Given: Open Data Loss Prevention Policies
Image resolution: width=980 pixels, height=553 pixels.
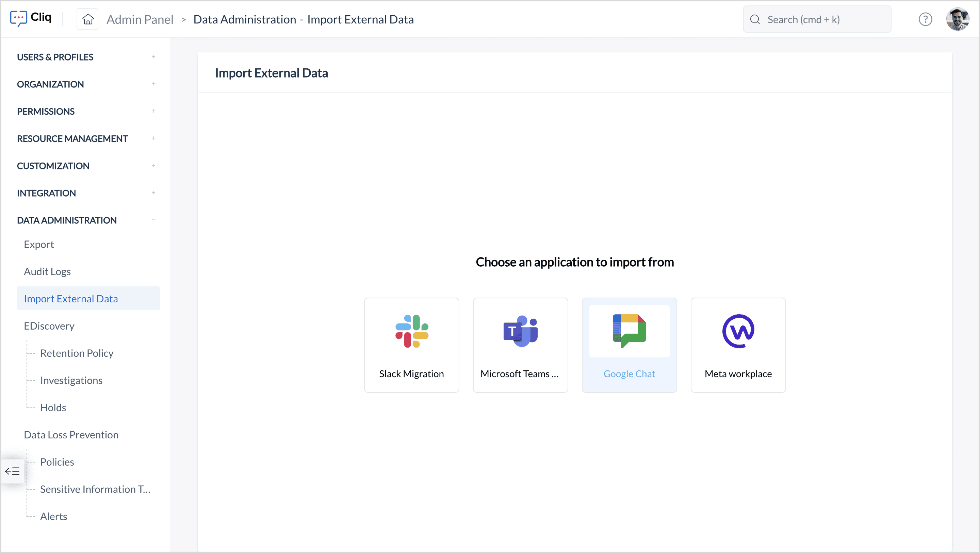Looking at the screenshot, I should pos(57,462).
